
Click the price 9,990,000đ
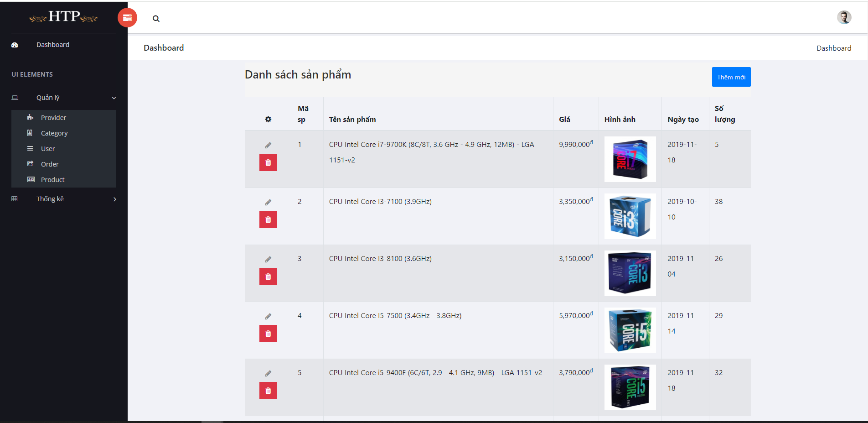[576, 144]
